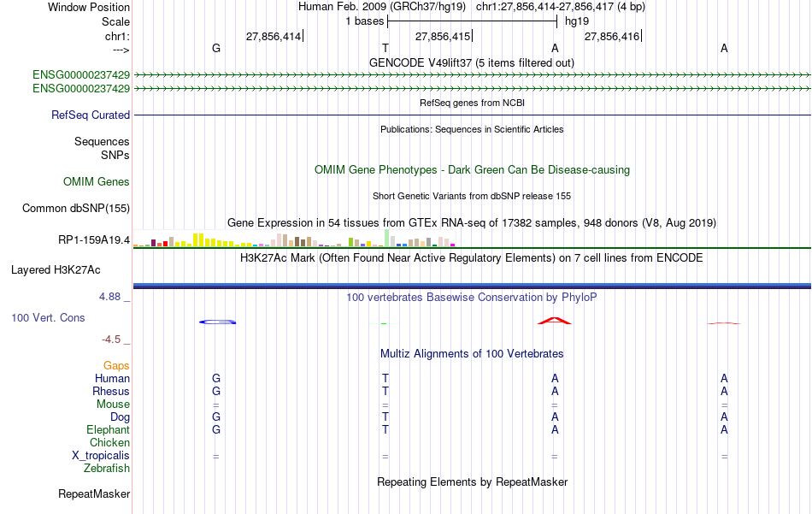
Task: Click the dark blue RefSeq Curated intron line
Action: coord(472,115)
